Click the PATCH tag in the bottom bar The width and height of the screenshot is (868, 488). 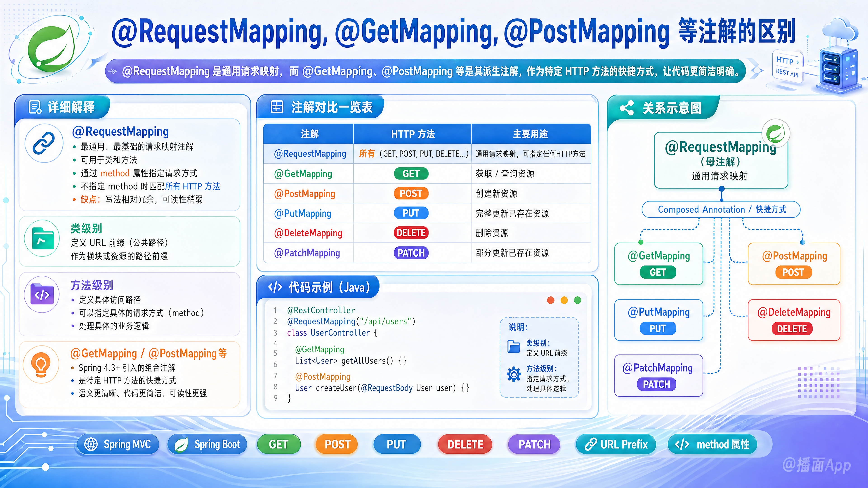(534, 445)
